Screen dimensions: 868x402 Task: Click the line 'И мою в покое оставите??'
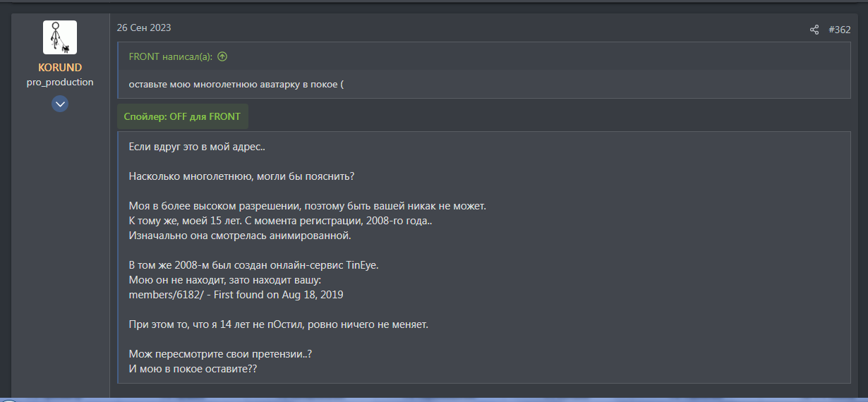tap(193, 369)
